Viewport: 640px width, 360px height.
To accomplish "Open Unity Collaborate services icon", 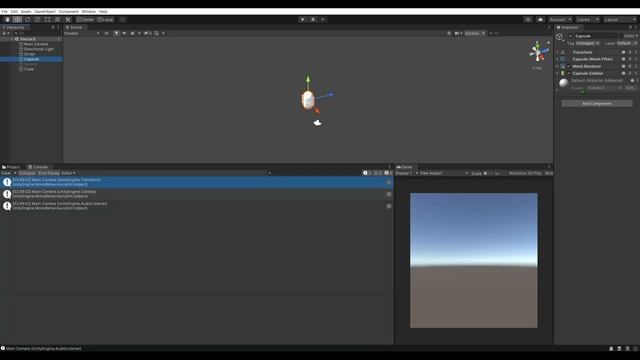I will 528,20.
